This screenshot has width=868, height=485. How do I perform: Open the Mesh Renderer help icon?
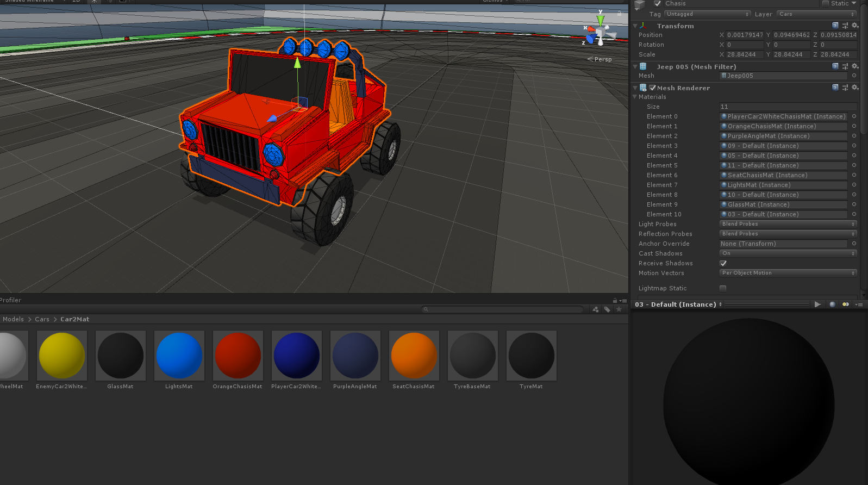(835, 88)
